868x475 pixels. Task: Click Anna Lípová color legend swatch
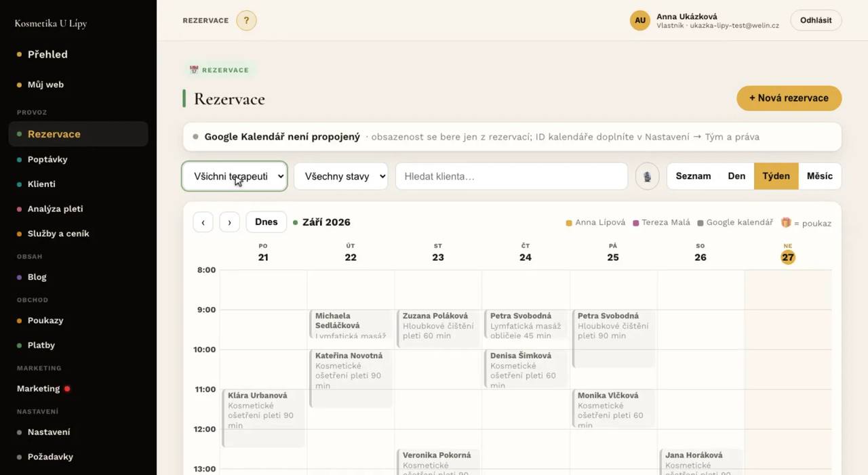[569, 223]
